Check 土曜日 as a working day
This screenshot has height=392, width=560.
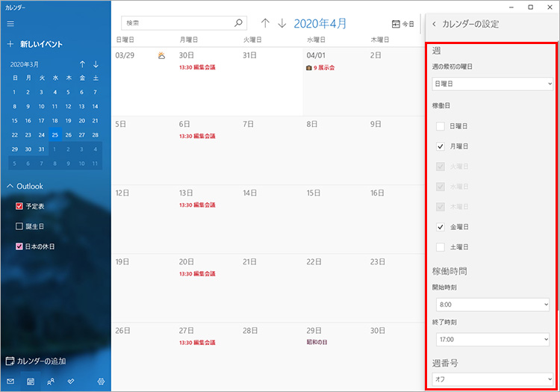[441, 247]
